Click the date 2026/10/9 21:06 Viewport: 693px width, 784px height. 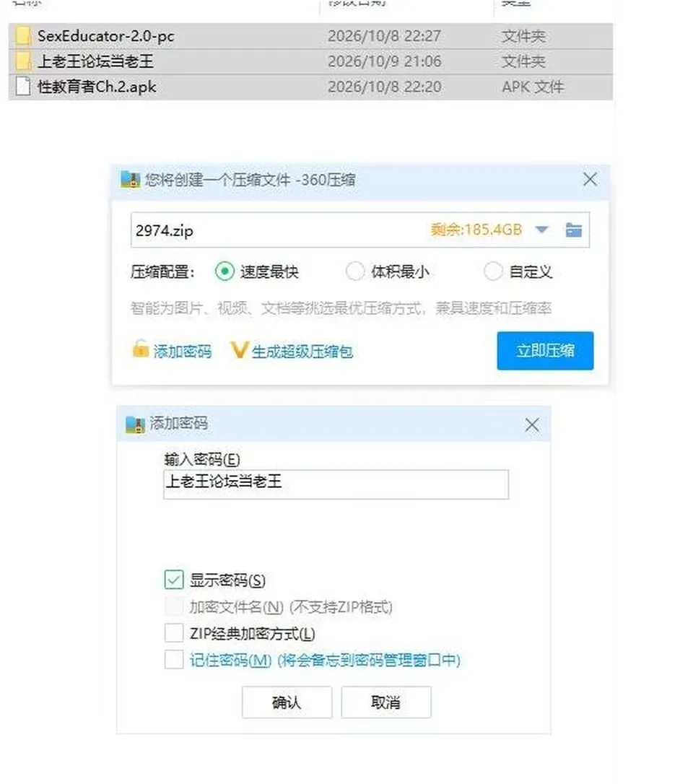pyautogui.click(x=385, y=61)
